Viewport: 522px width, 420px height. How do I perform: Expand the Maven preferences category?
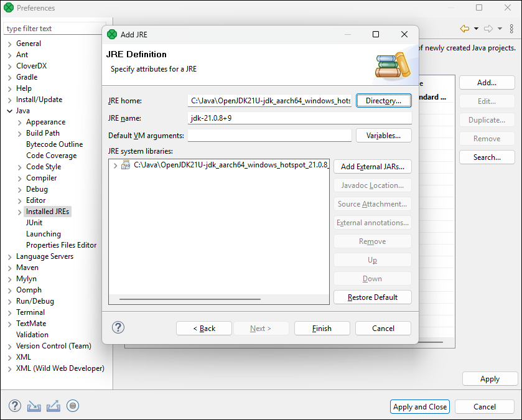(x=9, y=268)
